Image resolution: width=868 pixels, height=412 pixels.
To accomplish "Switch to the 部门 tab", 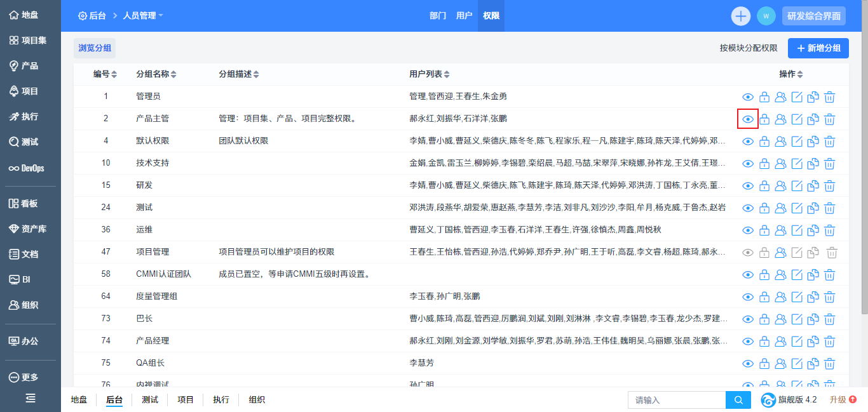I will (x=438, y=16).
